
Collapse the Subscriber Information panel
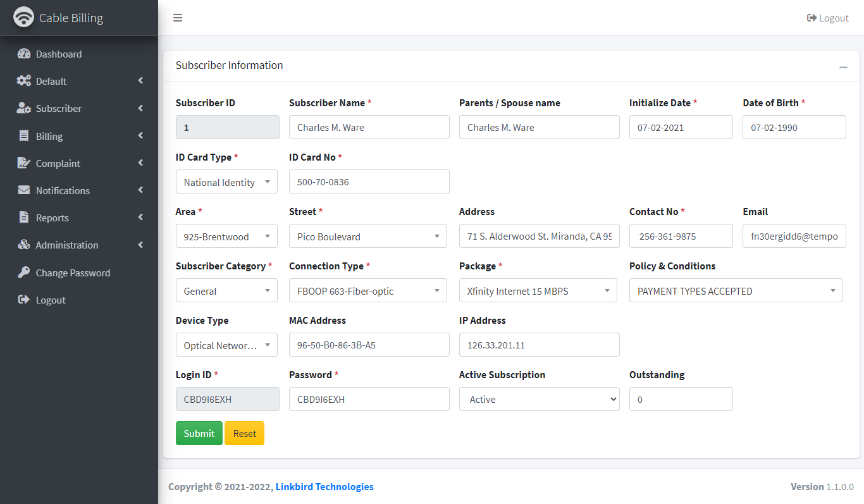[x=843, y=67]
